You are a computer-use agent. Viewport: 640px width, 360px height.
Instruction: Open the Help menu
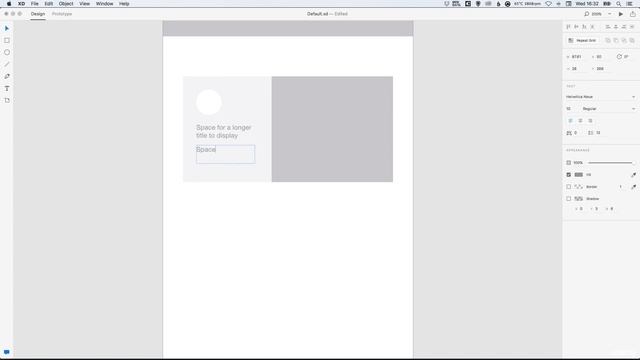click(124, 4)
